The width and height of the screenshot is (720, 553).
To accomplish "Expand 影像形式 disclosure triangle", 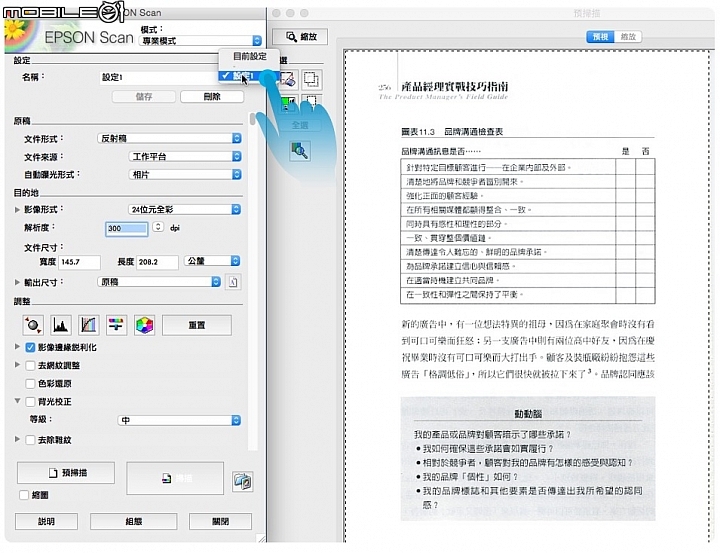I will [17, 209].
